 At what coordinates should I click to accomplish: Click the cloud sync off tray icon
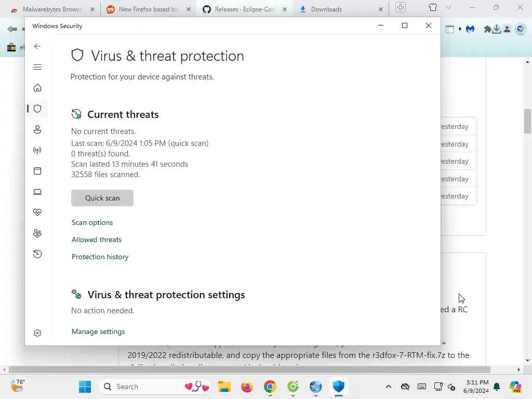[405, 387]
